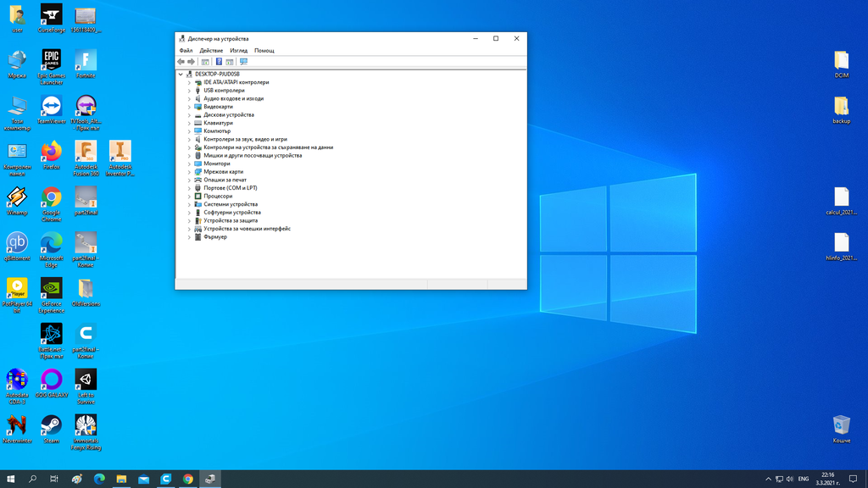The height and width of the screenshot is (488, 868).
Task: Open the Изглед menu
Action: click(238, 51)
